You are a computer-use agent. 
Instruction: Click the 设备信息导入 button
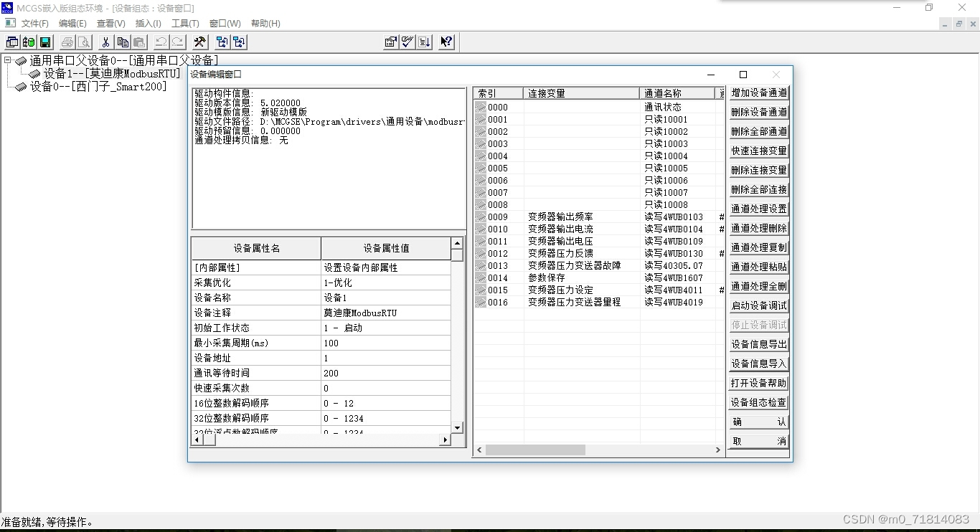(759, 364)
